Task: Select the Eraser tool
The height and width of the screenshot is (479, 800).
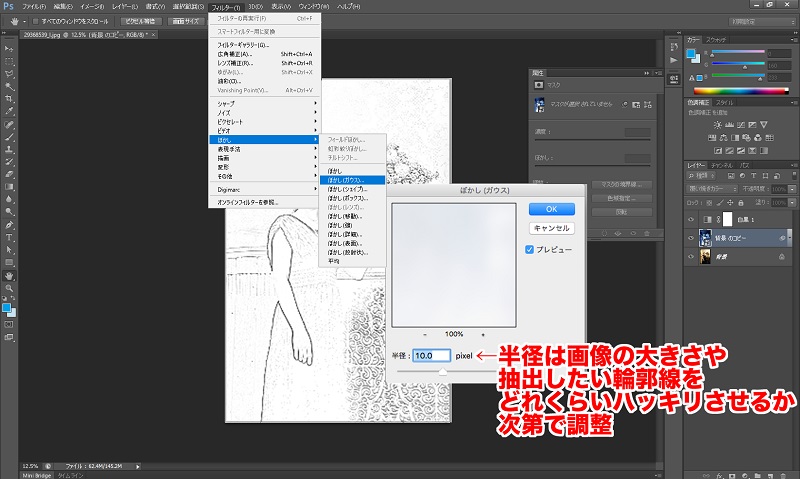Action: 9,174
